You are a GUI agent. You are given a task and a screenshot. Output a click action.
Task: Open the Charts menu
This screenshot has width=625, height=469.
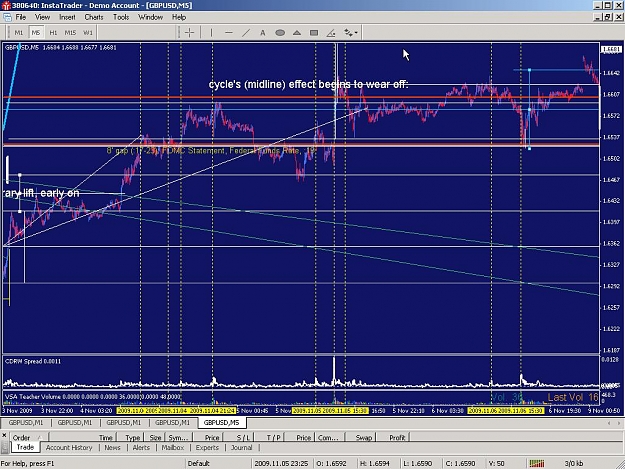(x=94, y=17)
